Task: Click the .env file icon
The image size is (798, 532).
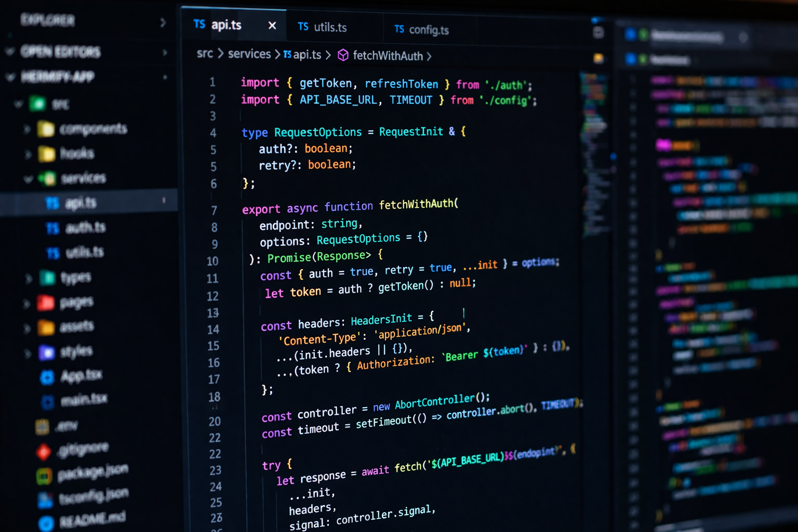Action: click(x=42, y=427)
